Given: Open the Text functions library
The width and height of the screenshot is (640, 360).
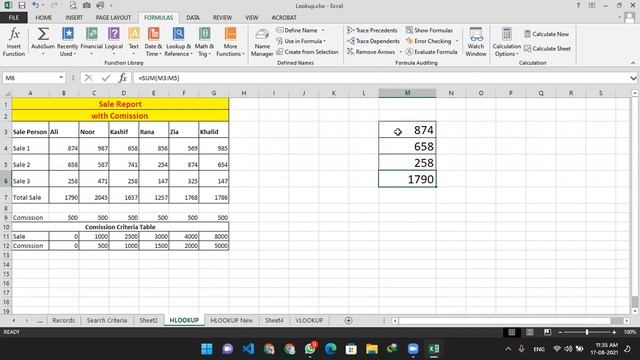Looking at the screenshot, I should pos(133,42).
